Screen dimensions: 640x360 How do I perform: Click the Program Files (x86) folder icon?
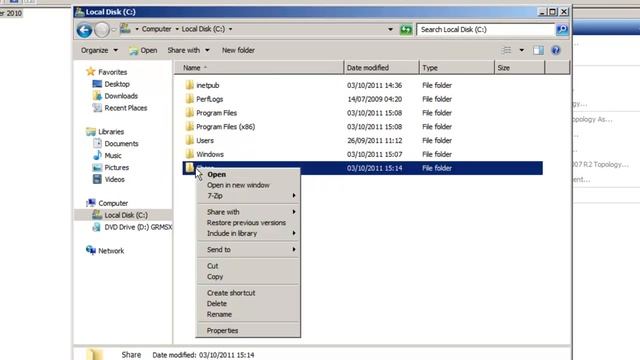[x=189, y=127]
